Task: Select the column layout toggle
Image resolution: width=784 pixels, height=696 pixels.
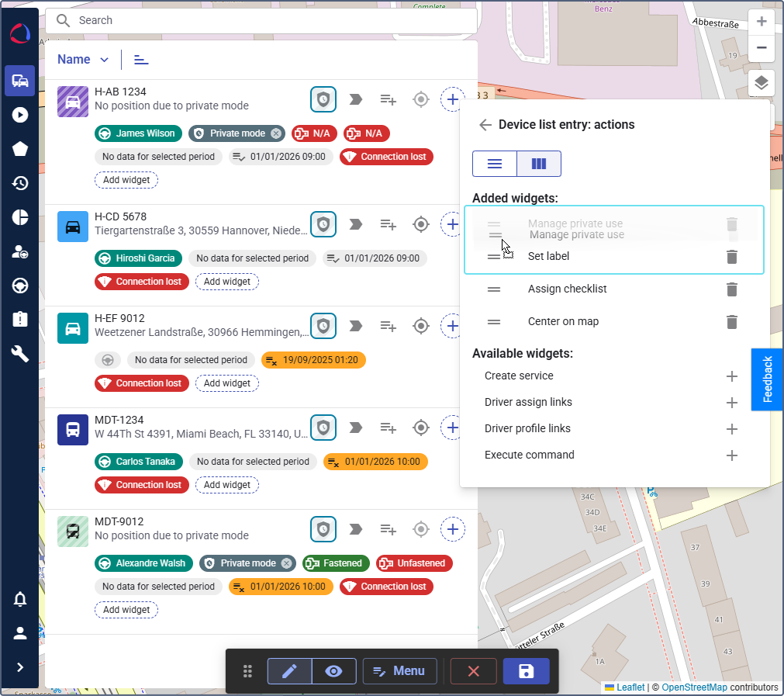Action: [x=538, y=164]
